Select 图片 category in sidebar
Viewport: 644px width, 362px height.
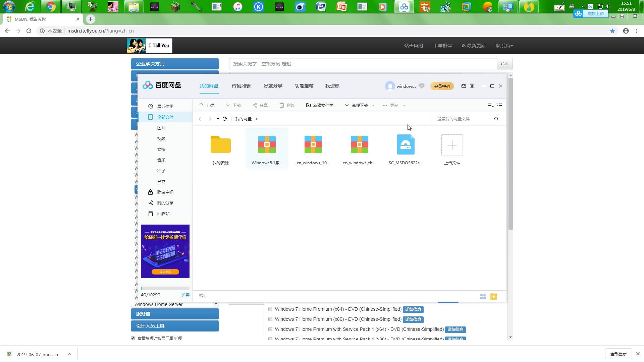tap(165, 128)
